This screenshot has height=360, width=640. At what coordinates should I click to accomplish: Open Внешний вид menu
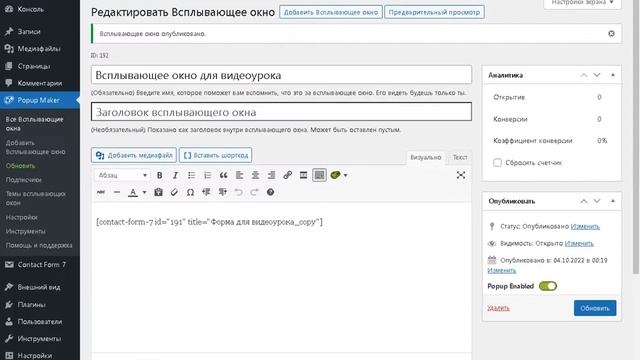[40, 287]
